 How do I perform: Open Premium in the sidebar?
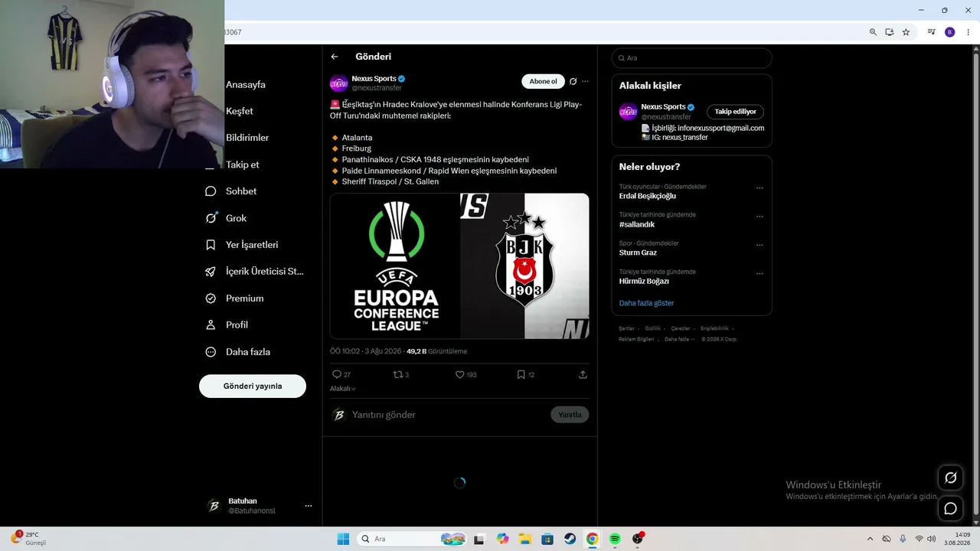[234, 298]
